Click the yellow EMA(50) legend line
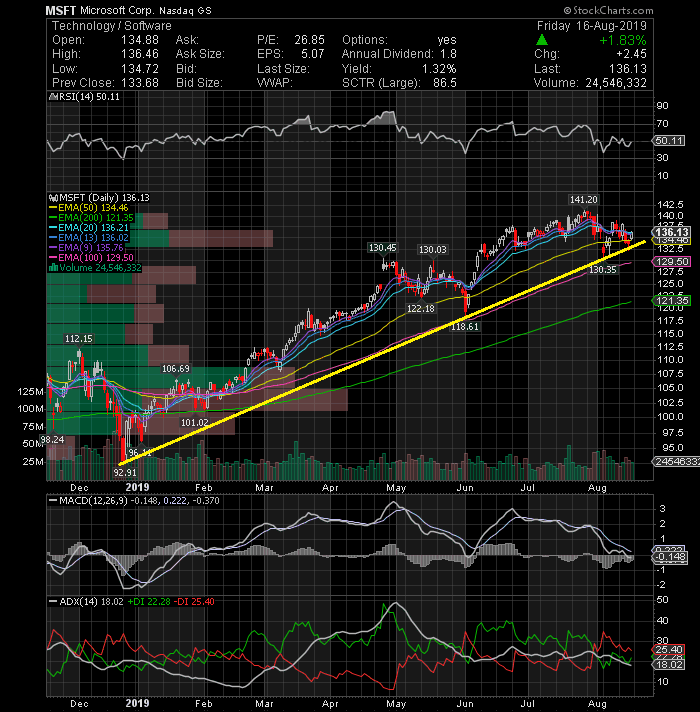The image size is (700, 712). click(53, 208)
